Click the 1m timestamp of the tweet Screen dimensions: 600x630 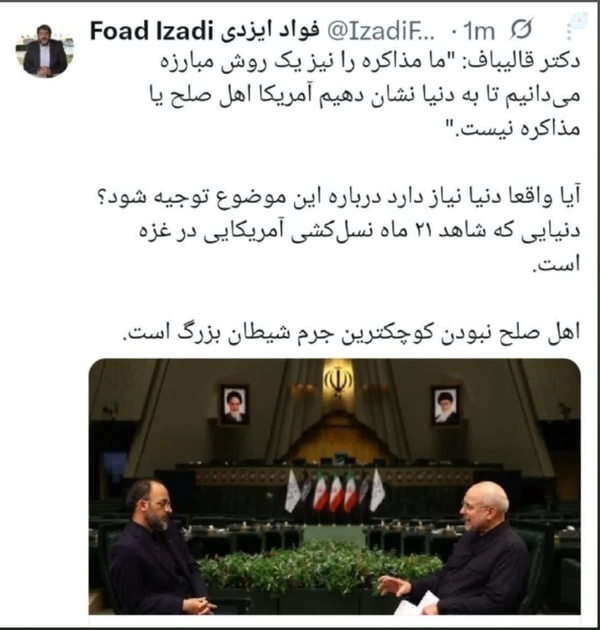tap(479, 31)
